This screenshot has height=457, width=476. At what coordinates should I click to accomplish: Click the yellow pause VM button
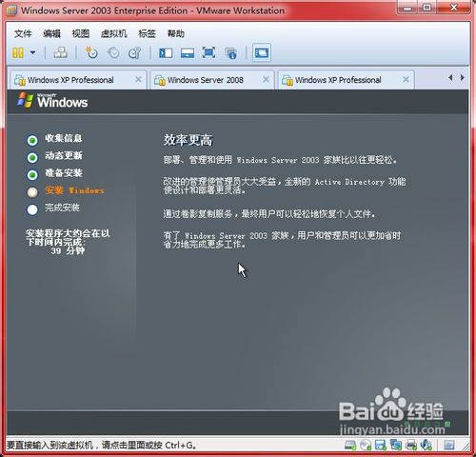pos(18,52)
